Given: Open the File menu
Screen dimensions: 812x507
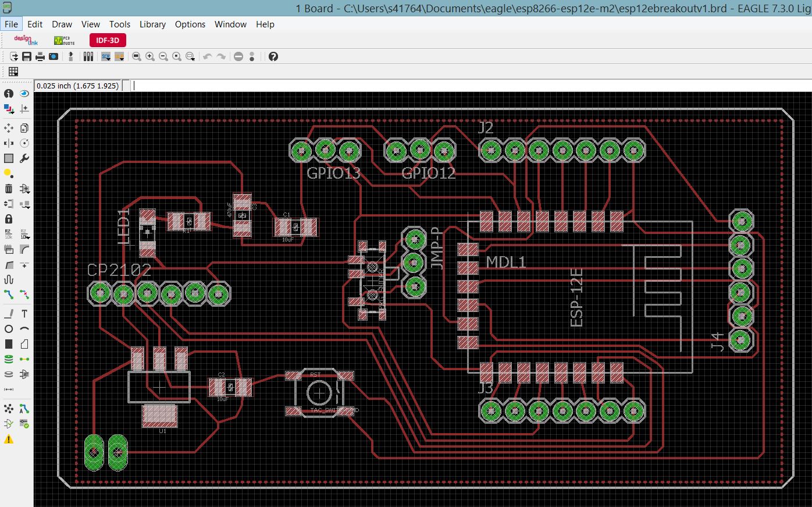Looking at the screenshot, I should pyautogui.click(x=11, y=24).
